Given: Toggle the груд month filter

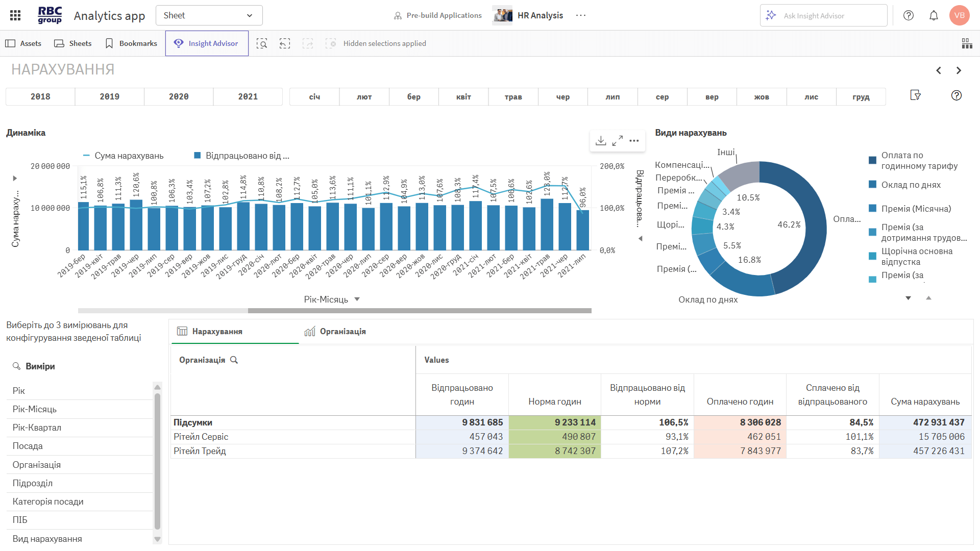Looking at the screenshot, I should (861, 96).
